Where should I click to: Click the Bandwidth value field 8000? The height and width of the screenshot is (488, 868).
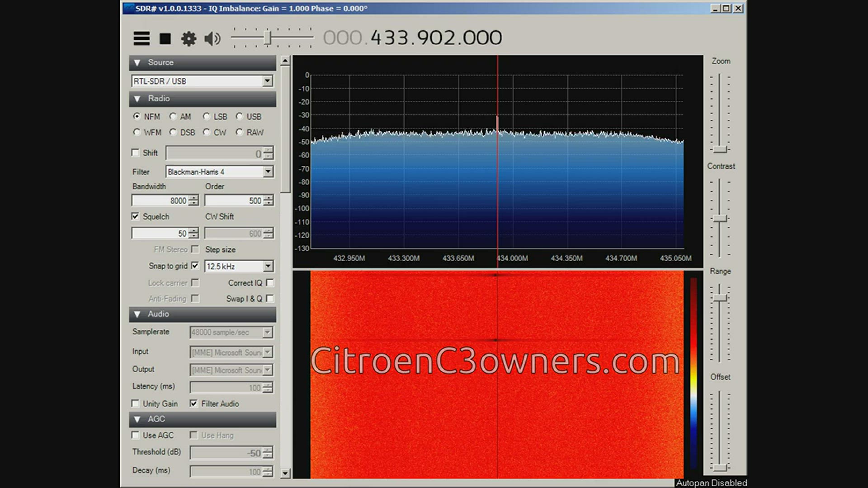coord(160,201)
